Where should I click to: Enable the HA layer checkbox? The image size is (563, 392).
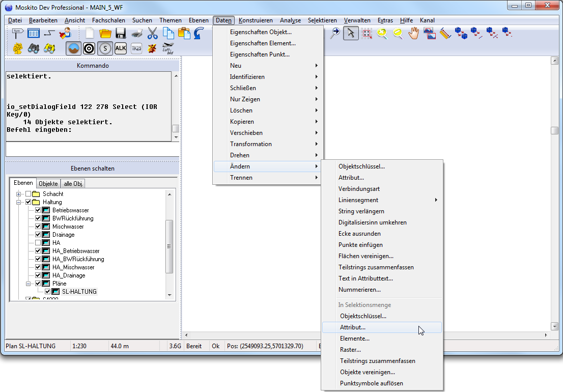38,243
